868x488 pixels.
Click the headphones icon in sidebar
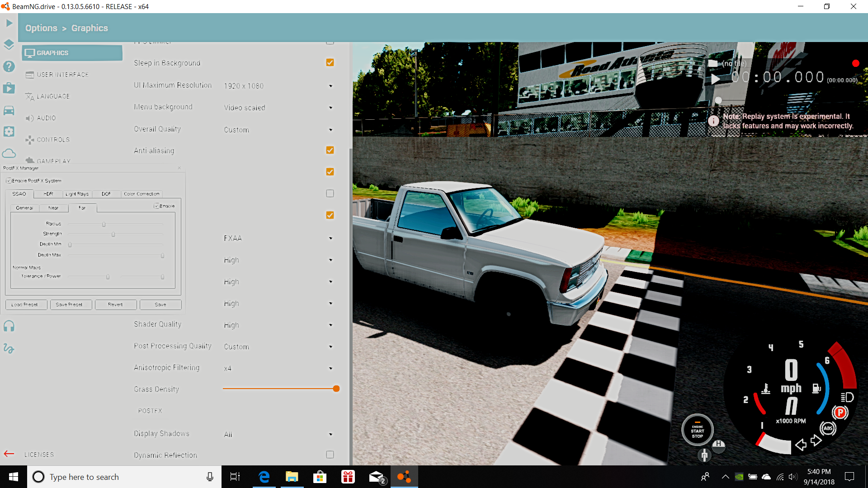tap(9, 326)
